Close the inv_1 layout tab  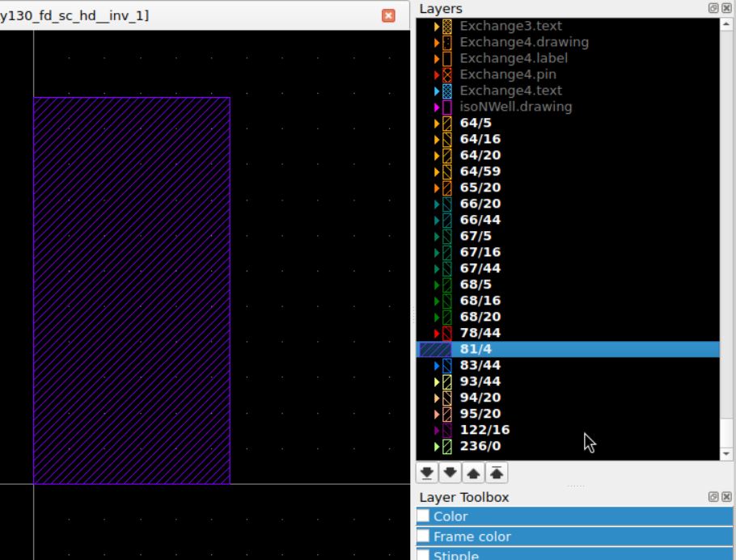pos(388,15)
